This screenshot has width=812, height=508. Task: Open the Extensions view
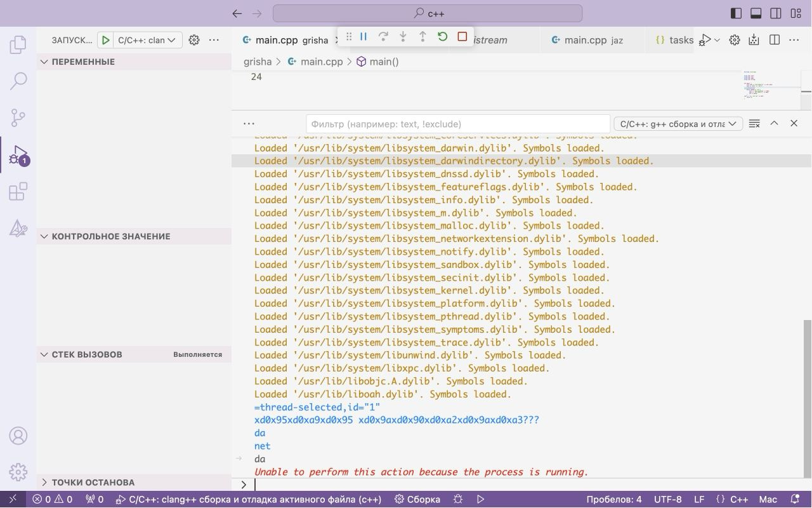point(18,191)
